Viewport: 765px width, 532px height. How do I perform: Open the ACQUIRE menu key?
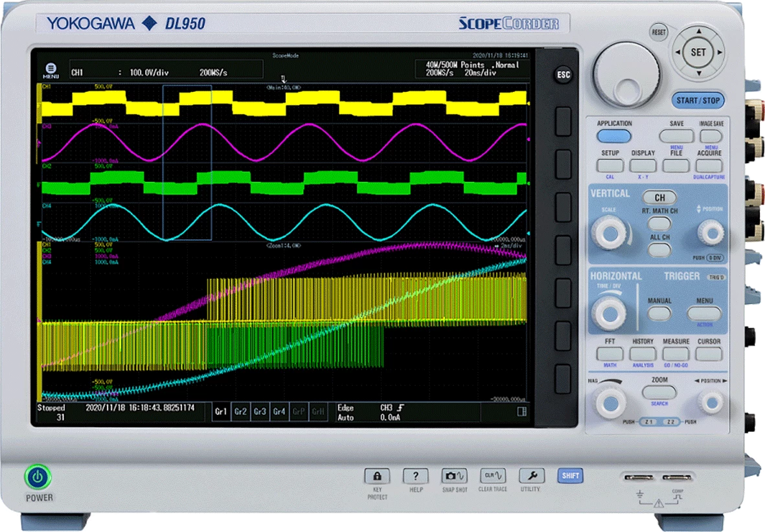pos(709,166)
